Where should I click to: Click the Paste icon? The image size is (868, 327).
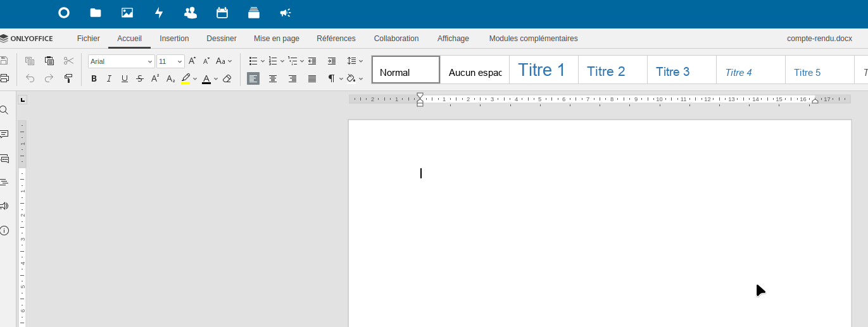pyautogui.click(x=49, y=61)
